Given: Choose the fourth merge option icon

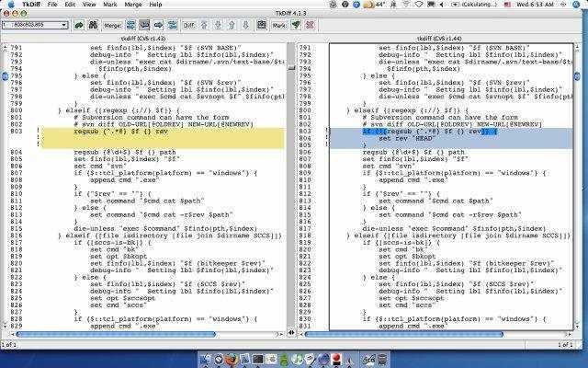Looking at the screenshot, I should click(x=172, y=25).
